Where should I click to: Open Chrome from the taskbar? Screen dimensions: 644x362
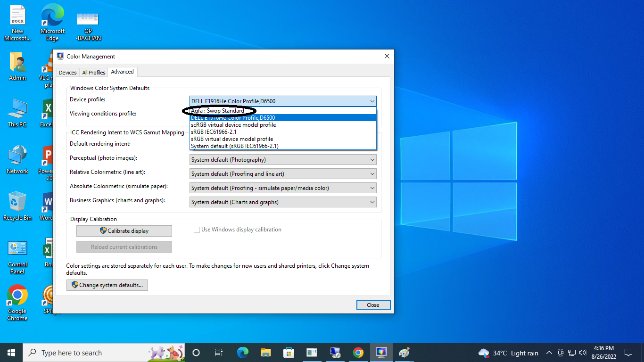click(358, 353)
